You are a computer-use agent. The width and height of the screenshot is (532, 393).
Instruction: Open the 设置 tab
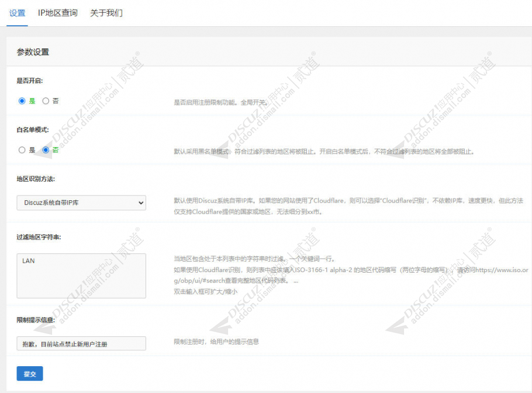(x=17, y=13)
